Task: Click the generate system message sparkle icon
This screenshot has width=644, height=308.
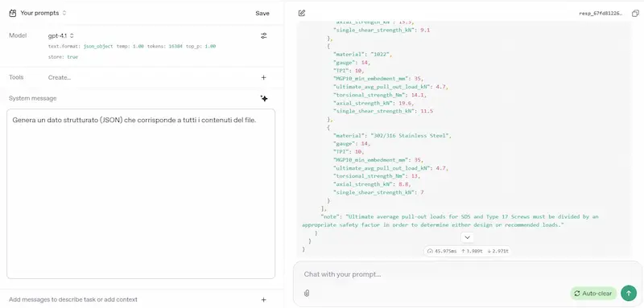Action: pyautogui.click(x=264, y=98)
